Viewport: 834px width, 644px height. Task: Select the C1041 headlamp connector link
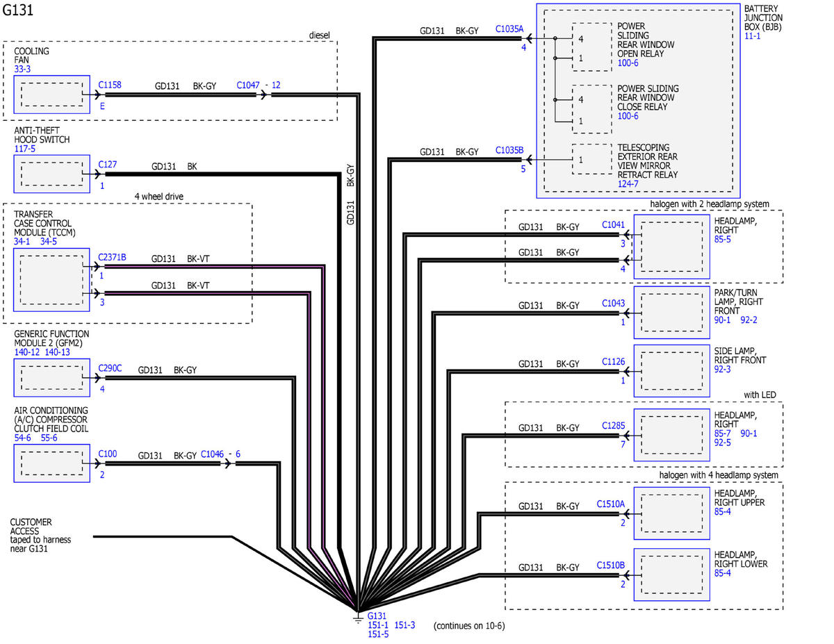click(613, 225)
